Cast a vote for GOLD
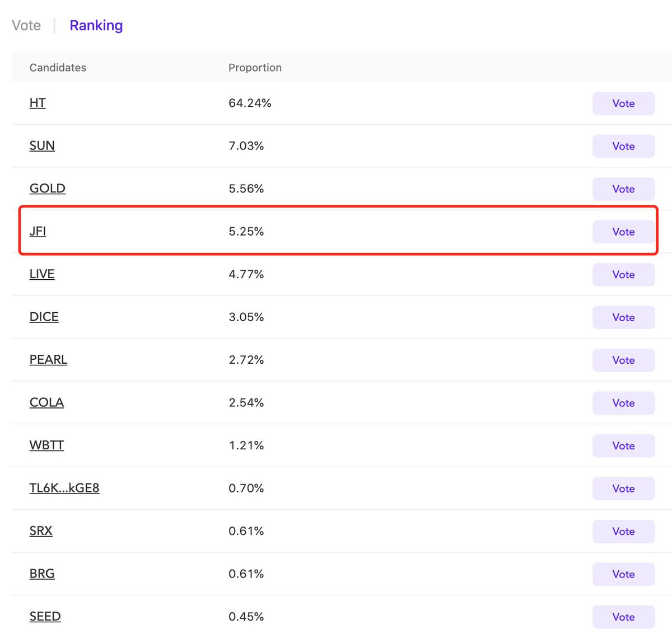This screenshot has height=634, width=672. coord(623,189)
